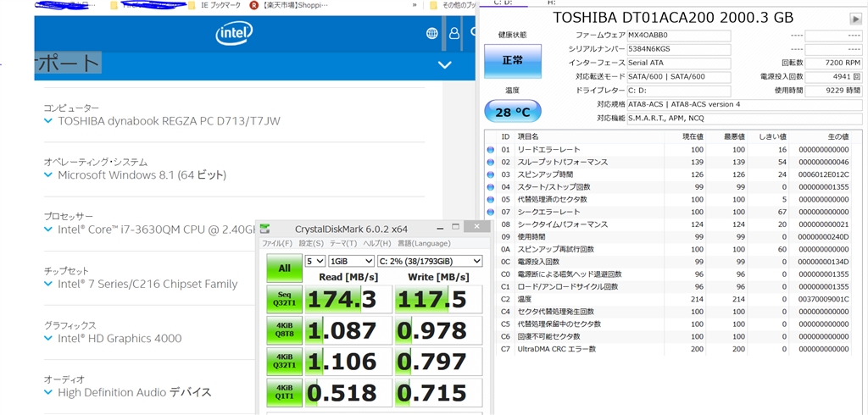Run all benchmarks with the All button
This screenshot has height=415, width=868.
click(x=285, y=268)
